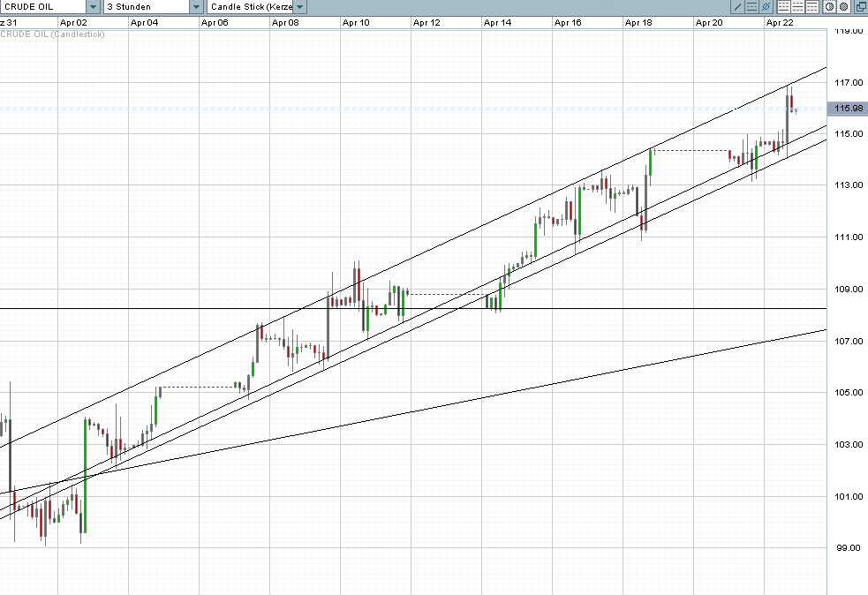Screen dimensions: 868x595
Task: Click the Apr 20 date label
Action: [x=709, y=23]
